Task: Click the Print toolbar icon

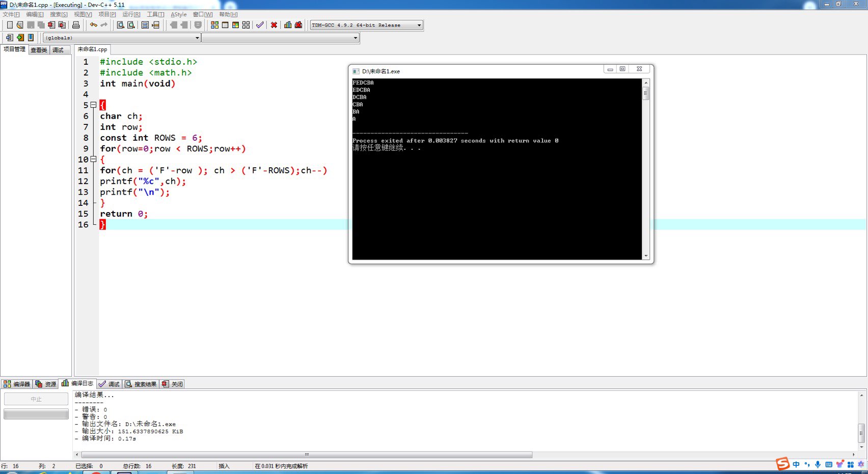Action: point(76,25)
